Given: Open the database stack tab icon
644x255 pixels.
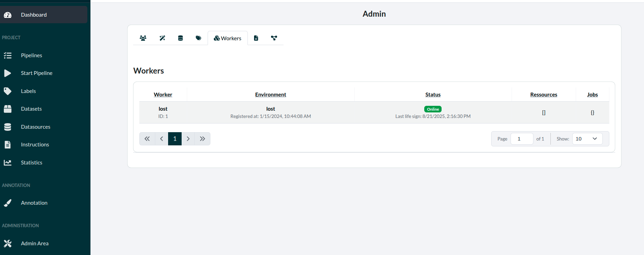Looking at the screenshot, I should tap(180, 38).
